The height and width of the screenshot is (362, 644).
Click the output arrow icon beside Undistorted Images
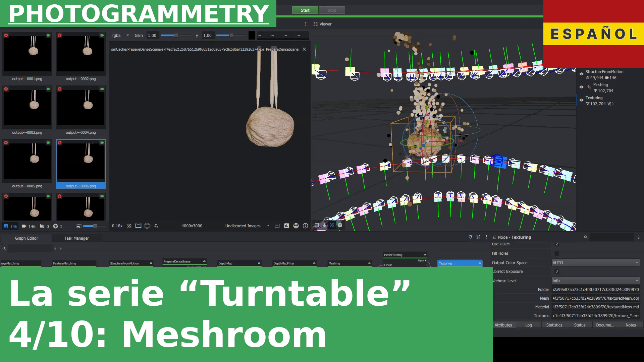277,226
